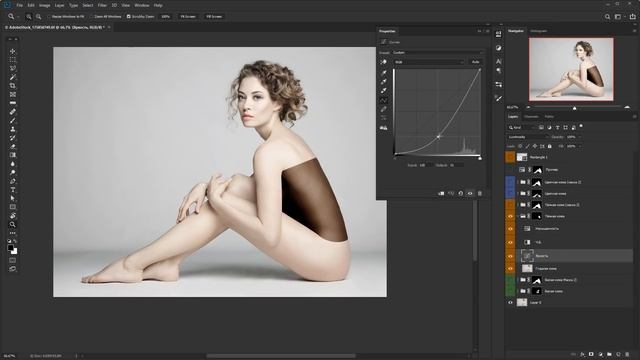640x360 pixels.
Task: Select the Horizontal Type tool
Action: point(13,189)
